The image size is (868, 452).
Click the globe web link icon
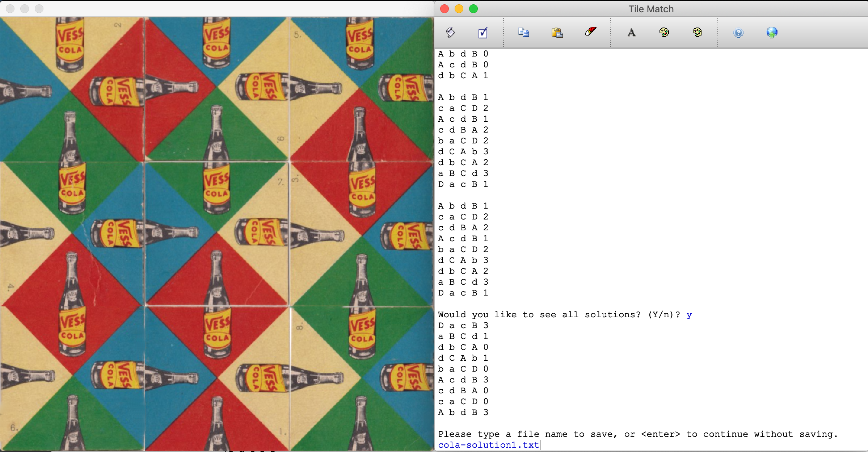point(772,33)
